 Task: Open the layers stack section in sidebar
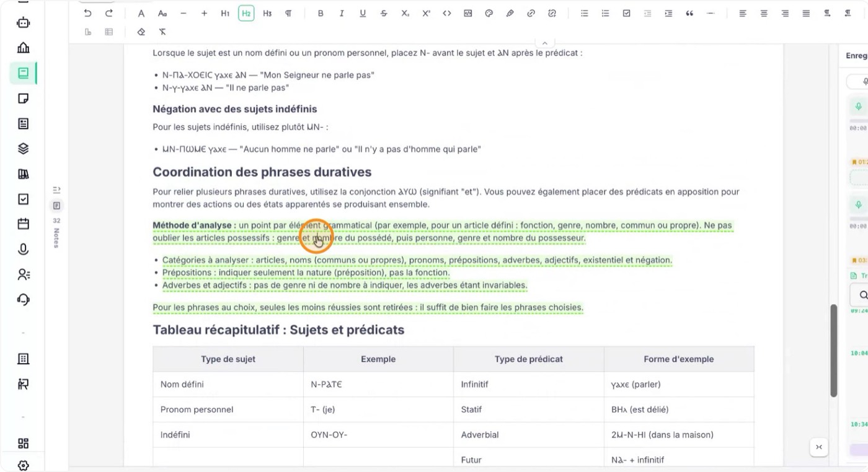pyautogui.click(x=24, y=149)
